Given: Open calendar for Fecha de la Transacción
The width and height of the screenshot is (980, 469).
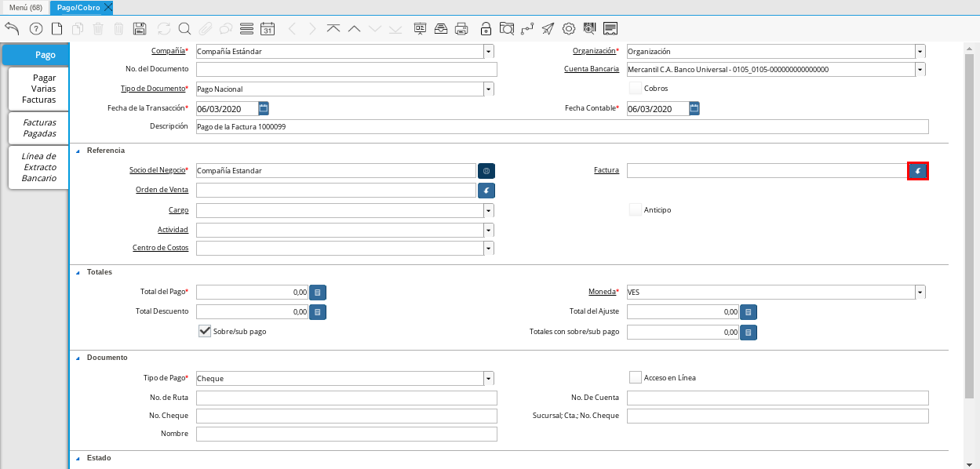Looking at the screenshot, I should 264,108.
